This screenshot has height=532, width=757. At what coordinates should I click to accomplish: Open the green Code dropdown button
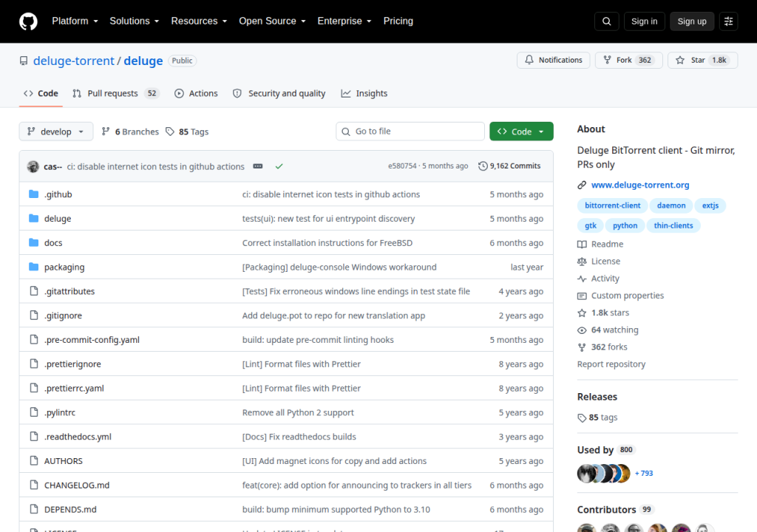click(521, 132)
